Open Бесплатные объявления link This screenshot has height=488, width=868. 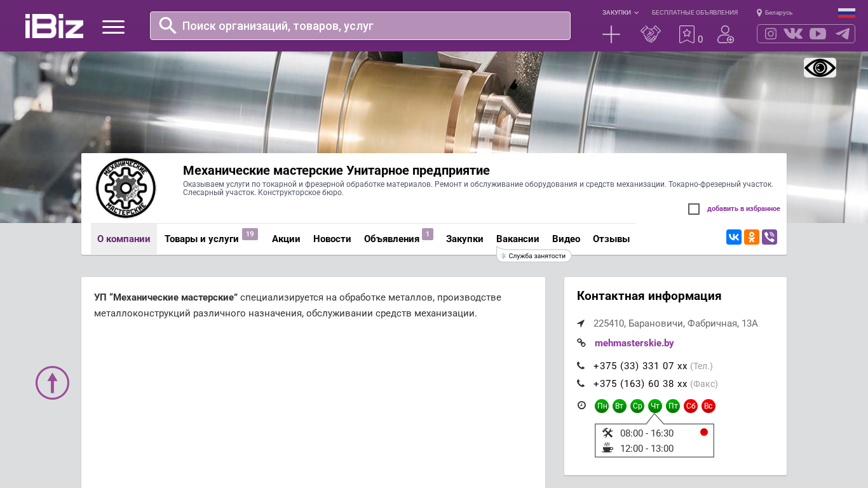click(695, 13)
